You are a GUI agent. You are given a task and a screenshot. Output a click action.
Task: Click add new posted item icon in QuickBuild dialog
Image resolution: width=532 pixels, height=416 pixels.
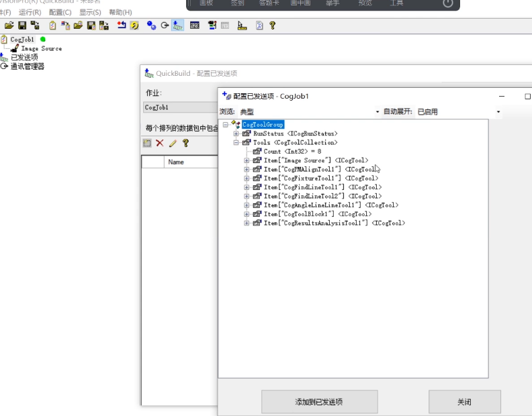pos(147,143)
